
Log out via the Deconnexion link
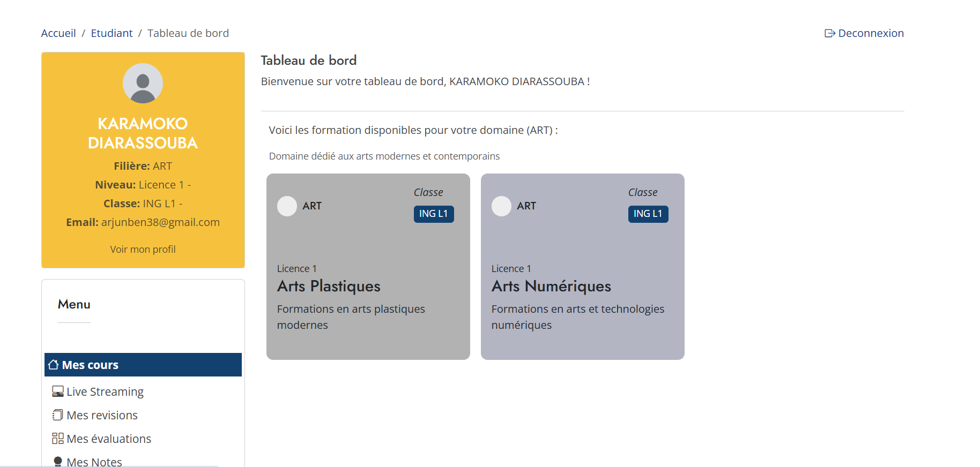(x=871, y=33)
